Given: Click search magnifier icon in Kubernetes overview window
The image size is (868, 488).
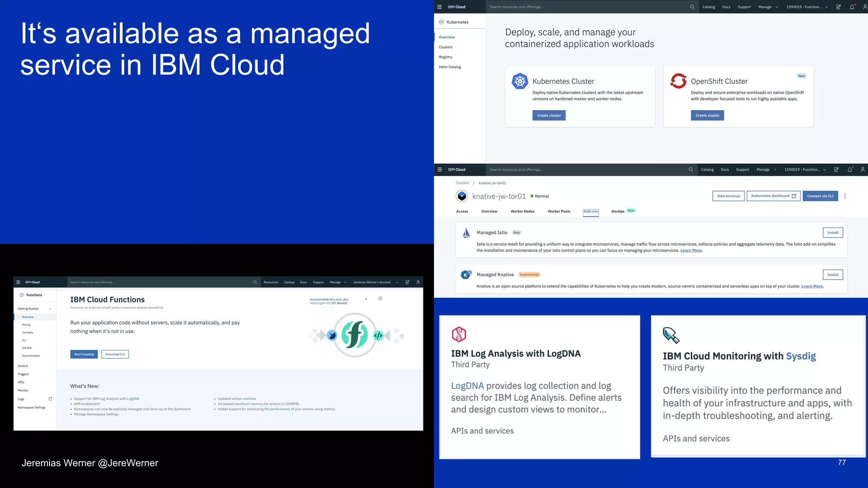Looking at the screenshot, I should [692, 7].
